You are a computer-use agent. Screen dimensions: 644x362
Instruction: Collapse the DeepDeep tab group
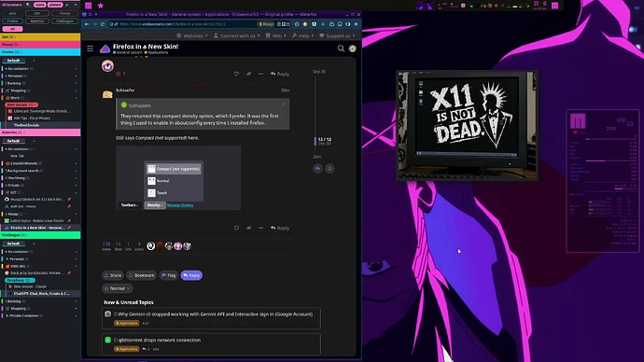tap(20, 280)
